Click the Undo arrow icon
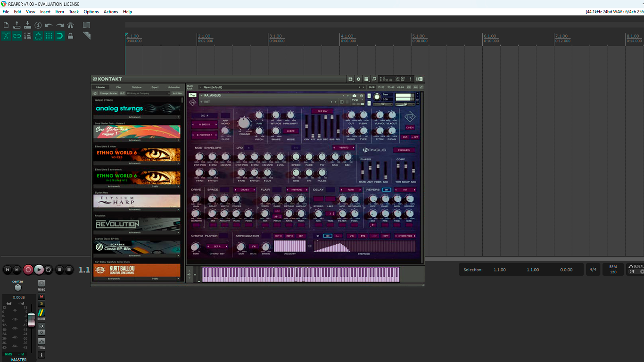Viewport: 644px width, 362px height. click(x=49, y=25)
